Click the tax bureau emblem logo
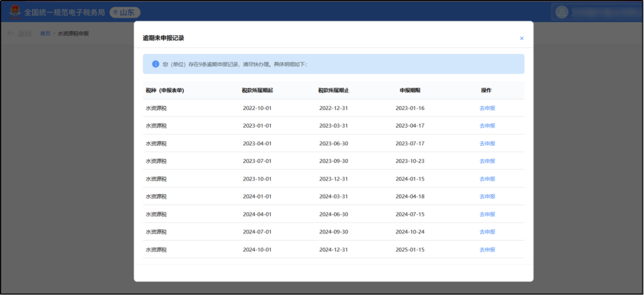The width and height of the screenshot is (644, 295). pyautogui.click(x=15, y=12)
